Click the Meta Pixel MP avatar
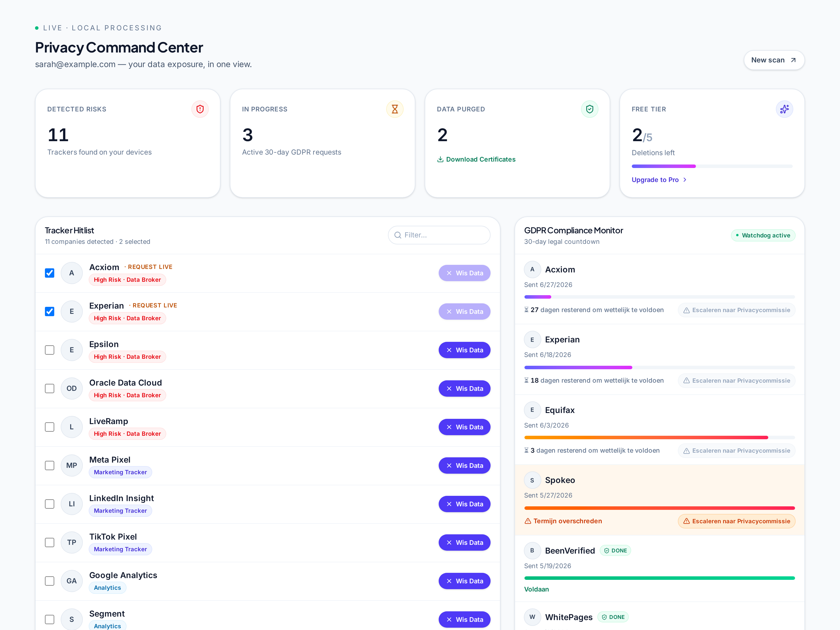Screen dimensions: 840x630 [71, 466]
